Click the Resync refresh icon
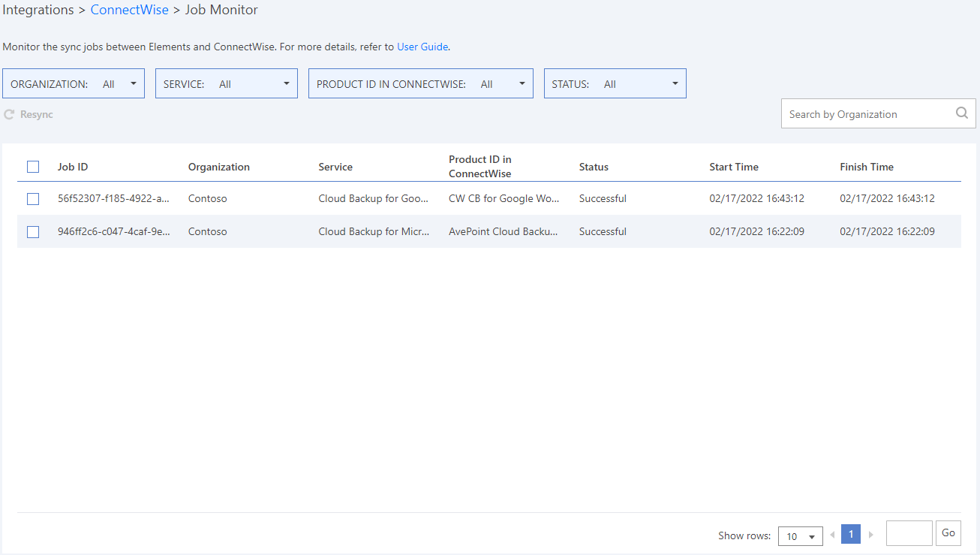 pos(8,114)
